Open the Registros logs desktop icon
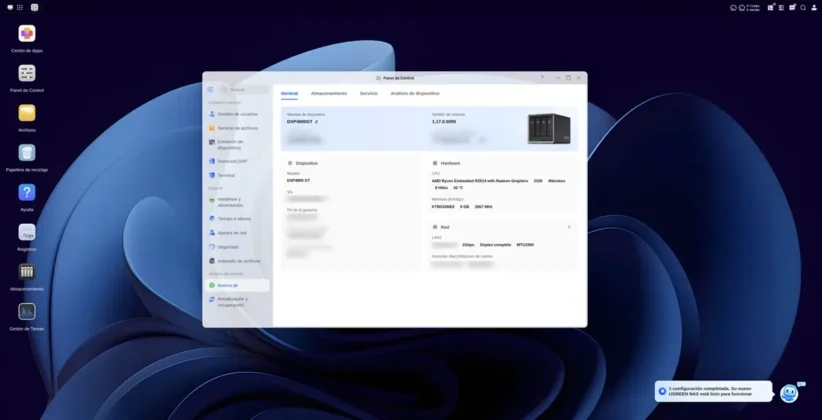The height and width of the screenshot is (420, 822). click(27, 232)
